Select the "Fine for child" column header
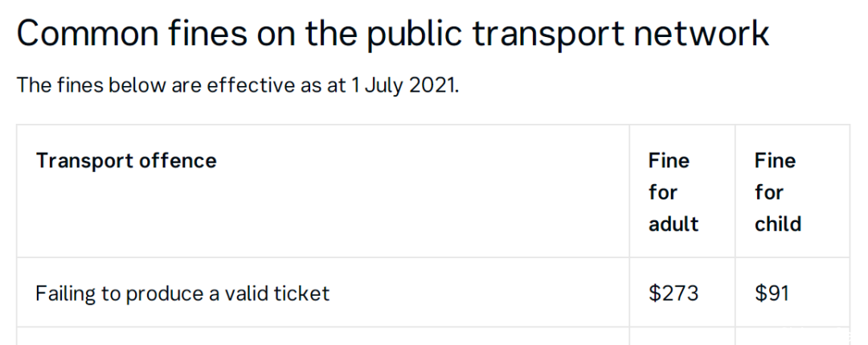The height and width of the screenshot is (345, 868). [x=778, y=192]
